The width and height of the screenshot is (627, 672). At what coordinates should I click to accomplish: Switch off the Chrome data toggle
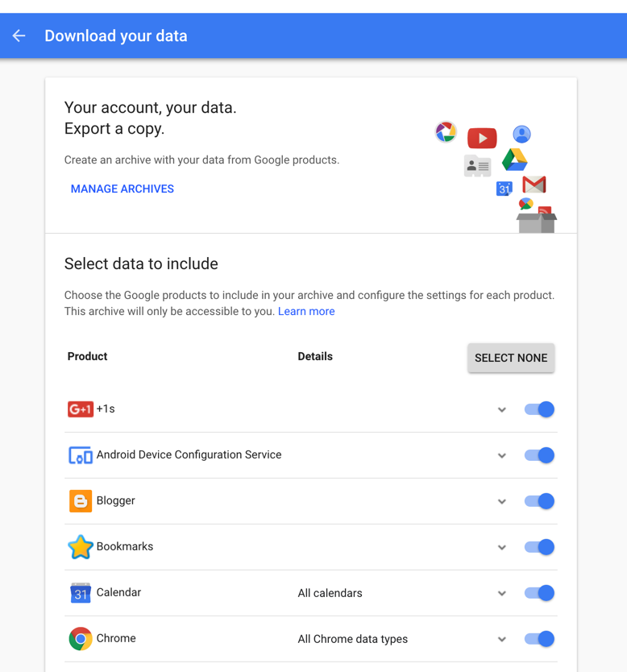point(539,639)
